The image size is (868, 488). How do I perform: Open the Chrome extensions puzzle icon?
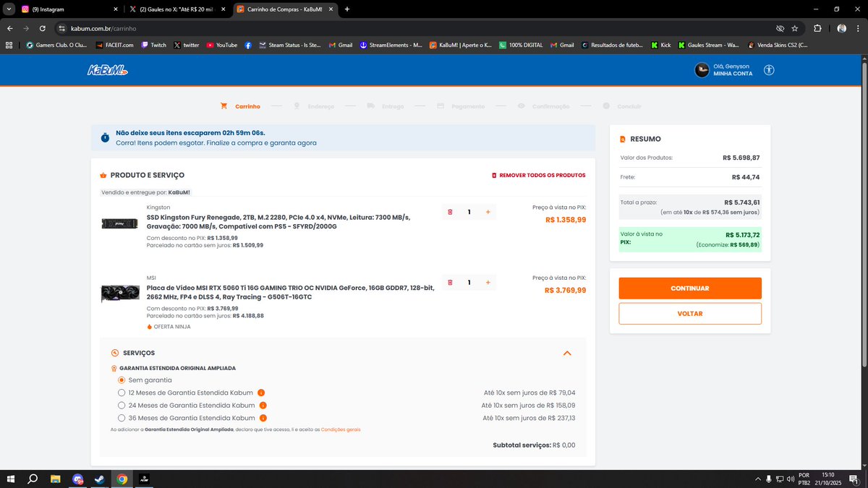[x=817, y=28]
